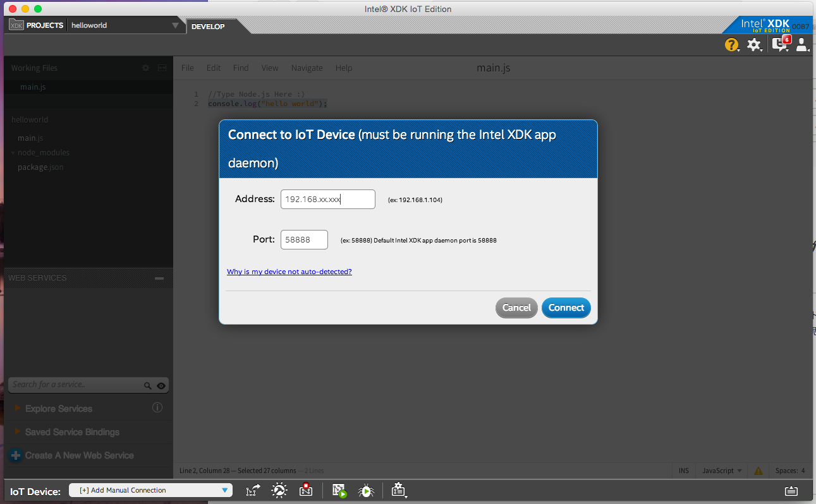Stop the running IoT app
Image resolution: width=816 pixels, height=504 pixels.
306,489
